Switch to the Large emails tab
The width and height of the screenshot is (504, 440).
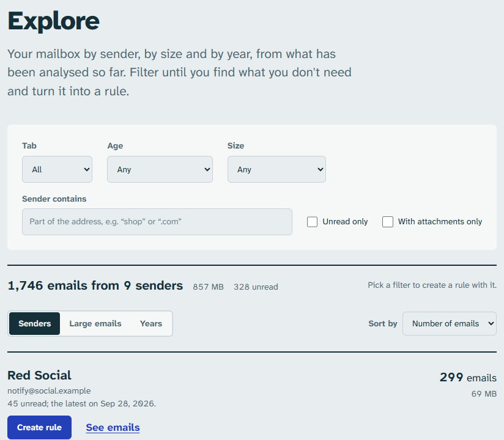95,323
